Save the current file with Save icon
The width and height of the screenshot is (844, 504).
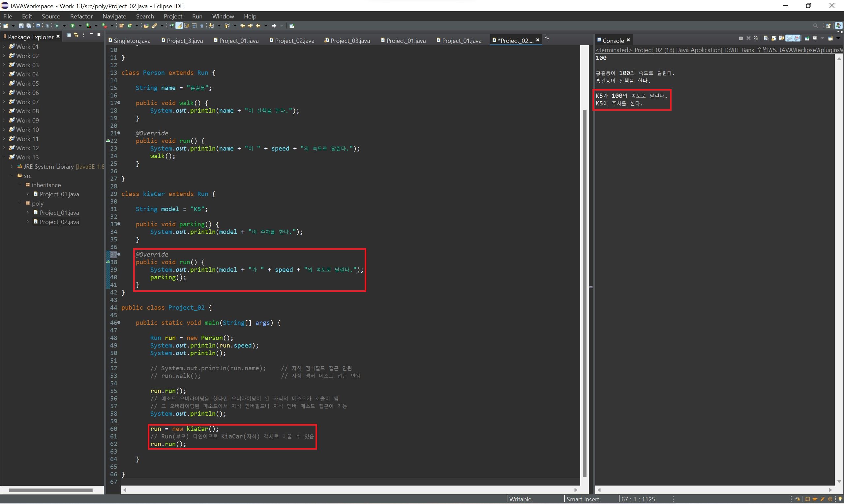pos(21,26)
